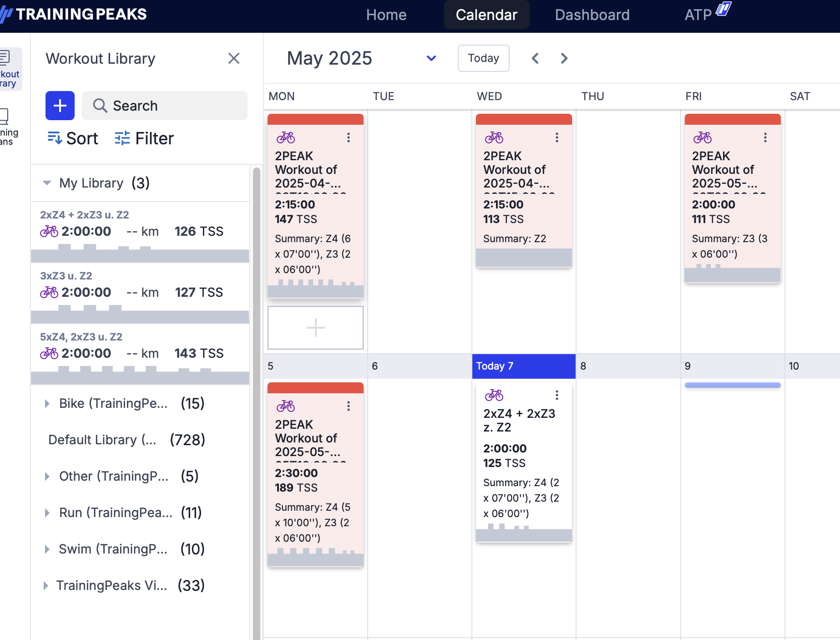Close the Workout Library panel
This screenshot has width=840, height=640.
(x=234, y=58)
